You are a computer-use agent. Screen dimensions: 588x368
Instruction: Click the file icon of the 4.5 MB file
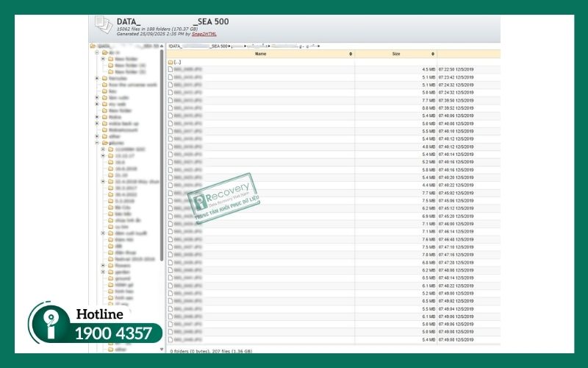coord(171,69)
